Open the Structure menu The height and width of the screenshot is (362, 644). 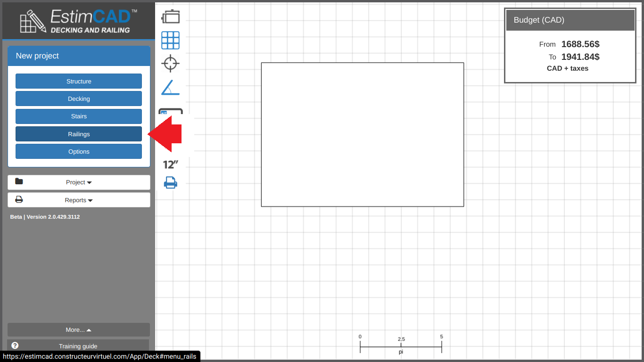coord(79,81)
